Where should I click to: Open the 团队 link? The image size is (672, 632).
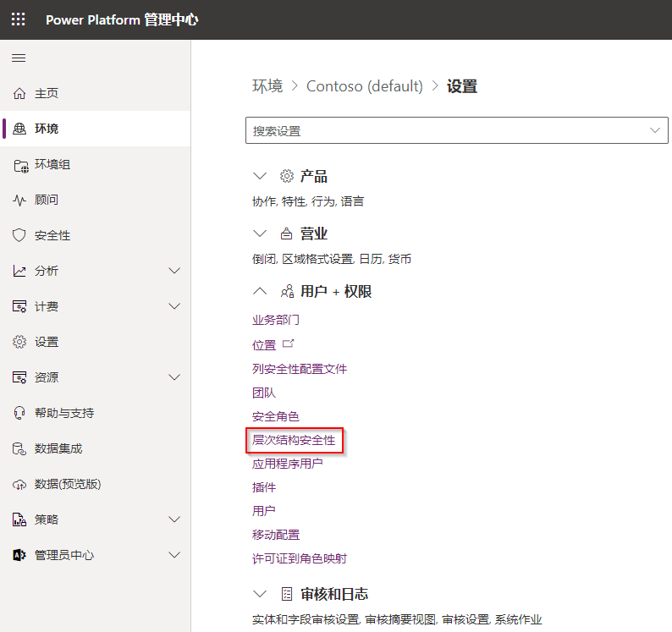(x=263, y=393)
